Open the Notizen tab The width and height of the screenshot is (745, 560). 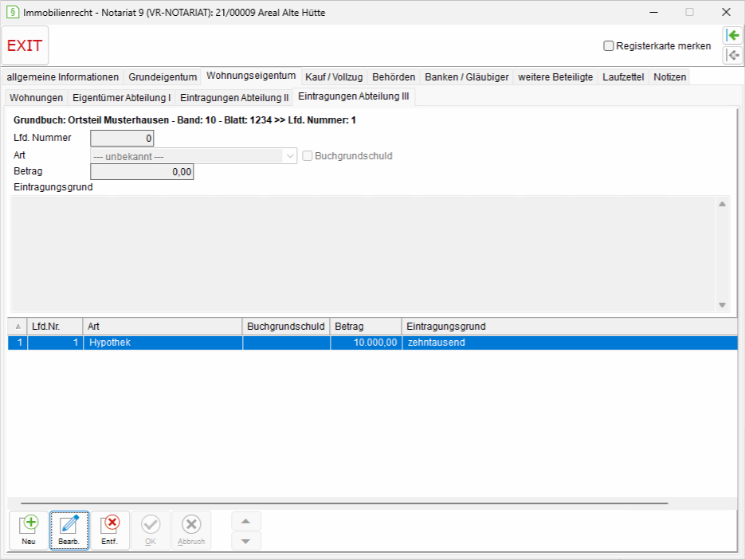tap(670, 77)
